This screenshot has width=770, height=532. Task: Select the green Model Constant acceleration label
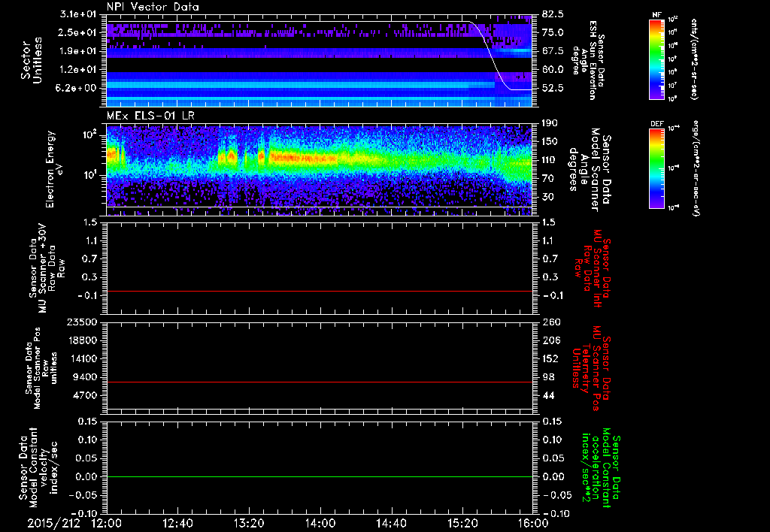click(601, 469)
